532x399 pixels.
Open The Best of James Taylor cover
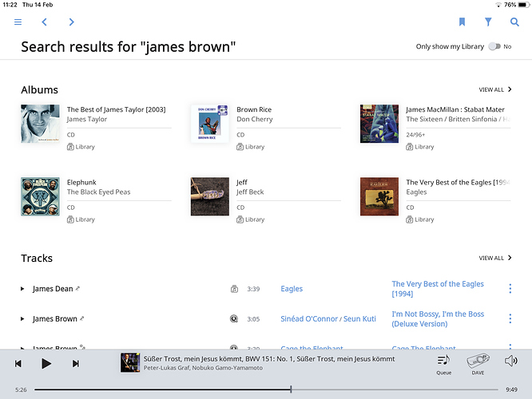coord(40,124)
